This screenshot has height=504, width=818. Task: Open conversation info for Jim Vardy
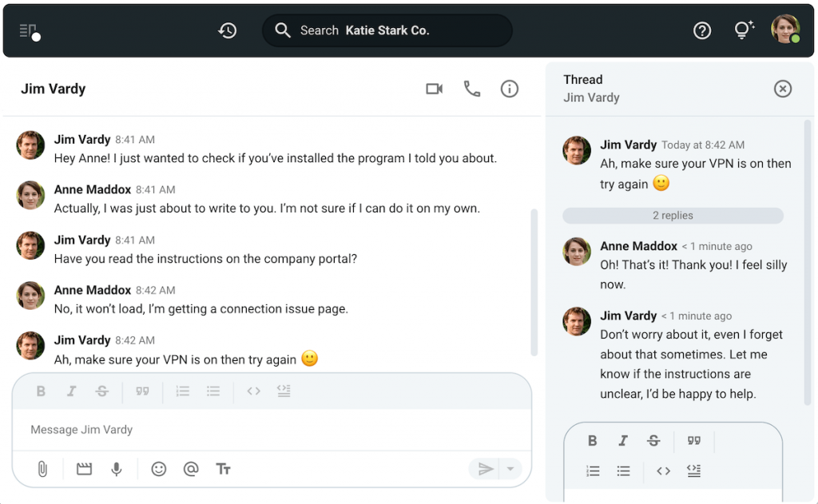tap(510, 89)
